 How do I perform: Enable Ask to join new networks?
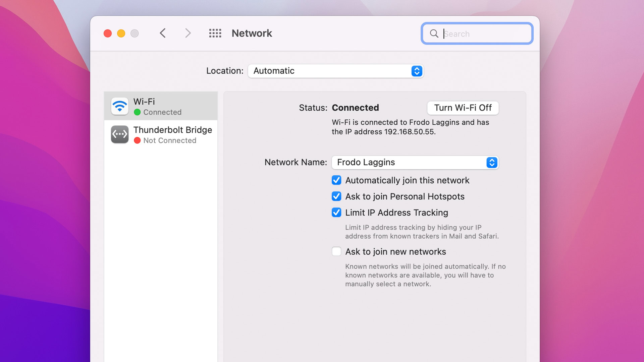337,251
